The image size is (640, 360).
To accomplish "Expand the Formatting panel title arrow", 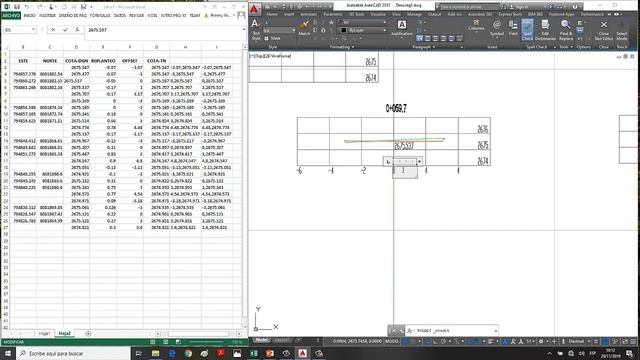I will click(353, 47).
